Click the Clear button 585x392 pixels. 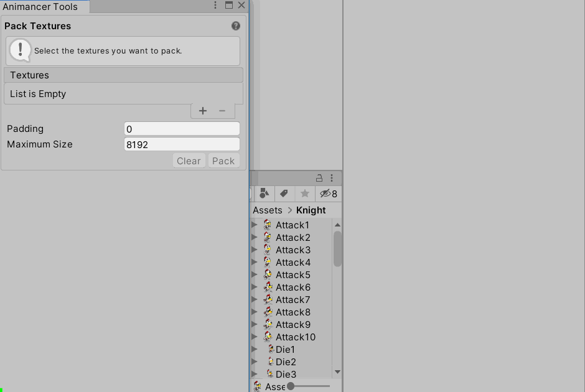tap(189, 161)
